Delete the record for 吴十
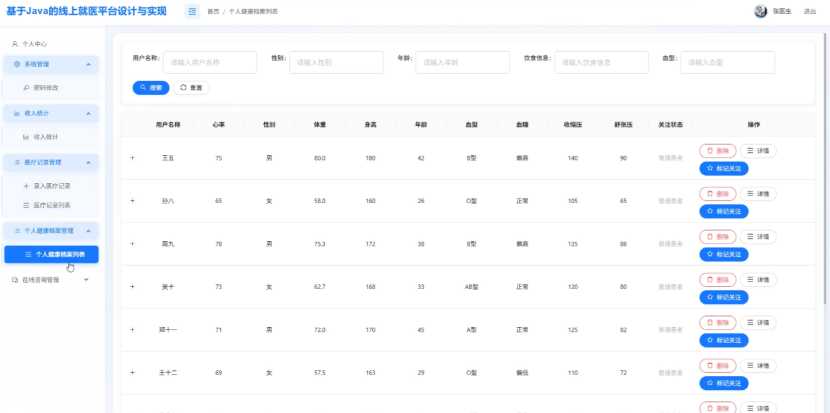The width and height of the screenshot is (830, 413). tap(718, 280)
